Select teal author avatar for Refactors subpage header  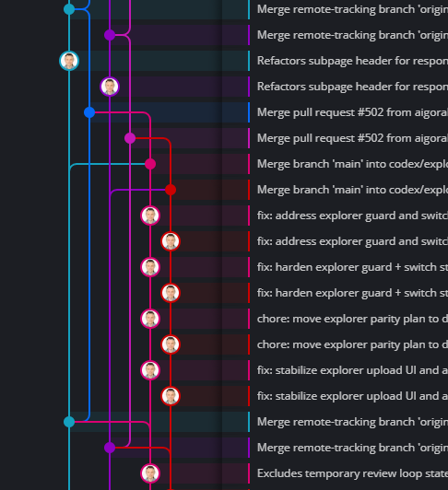click(69, 61)
